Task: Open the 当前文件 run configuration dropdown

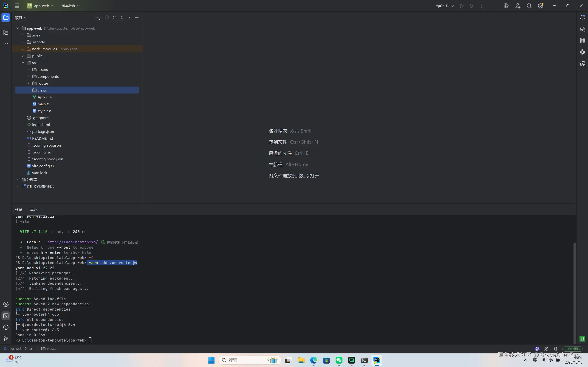Action: pos(444,6)
